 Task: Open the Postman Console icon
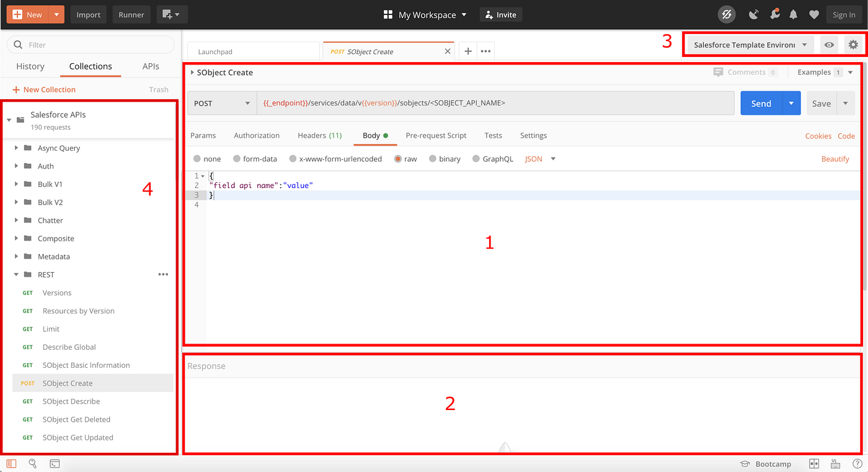pyautogui.click(x=55, y=463)
